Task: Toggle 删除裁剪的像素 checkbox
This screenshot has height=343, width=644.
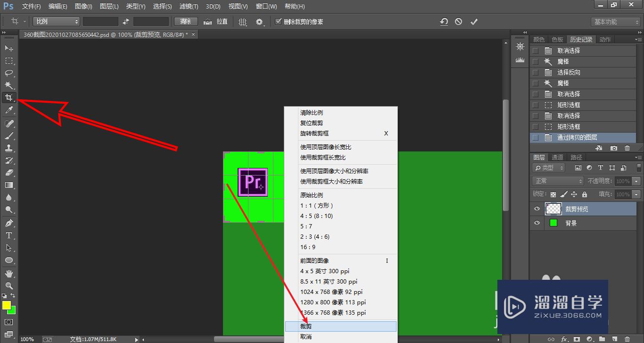Action: pos(278,22)
